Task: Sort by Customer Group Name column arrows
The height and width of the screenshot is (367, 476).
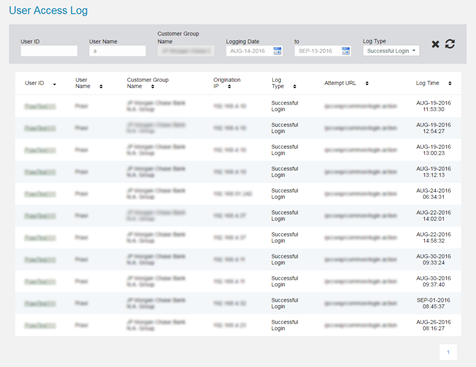Action: (153, 86)
